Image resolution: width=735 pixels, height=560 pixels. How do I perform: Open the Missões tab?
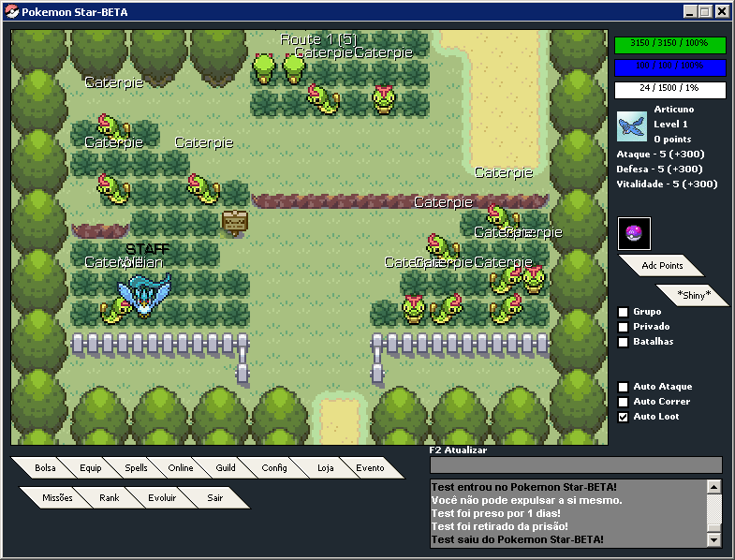pyautogui.click(x=57, y=497)
